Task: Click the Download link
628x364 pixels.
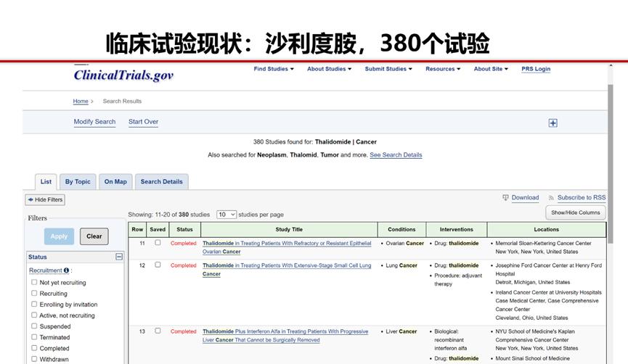Action: [x=525, y=198]
